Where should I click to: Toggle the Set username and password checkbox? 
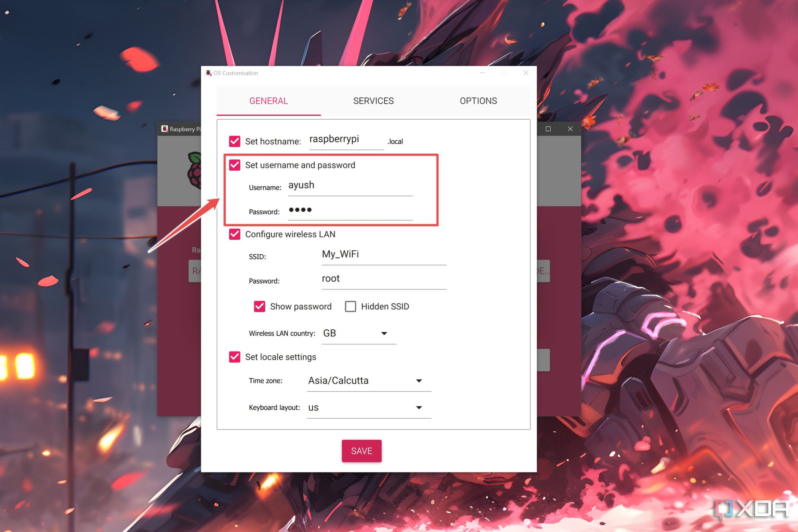coord(235,165)
